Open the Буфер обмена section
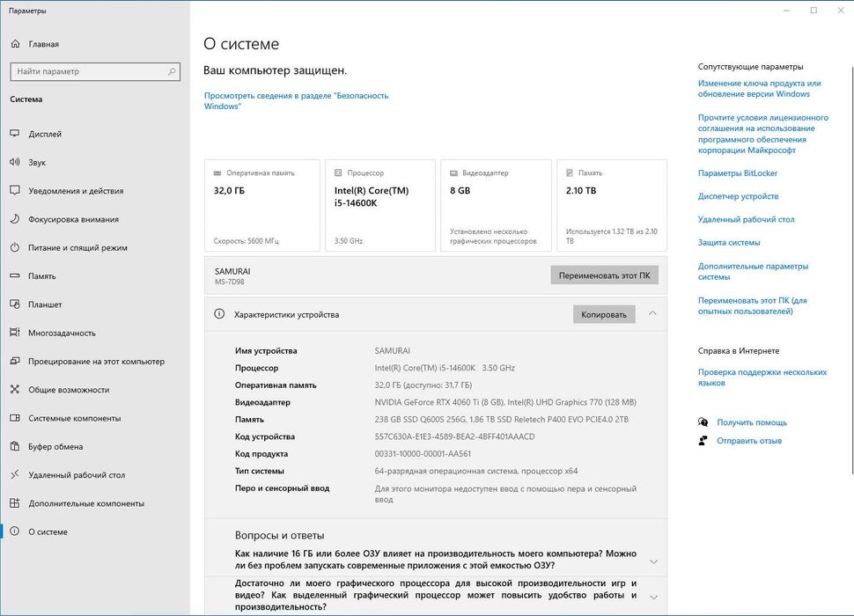This screenshot has height=616, width=854. (x=95, y=446)
